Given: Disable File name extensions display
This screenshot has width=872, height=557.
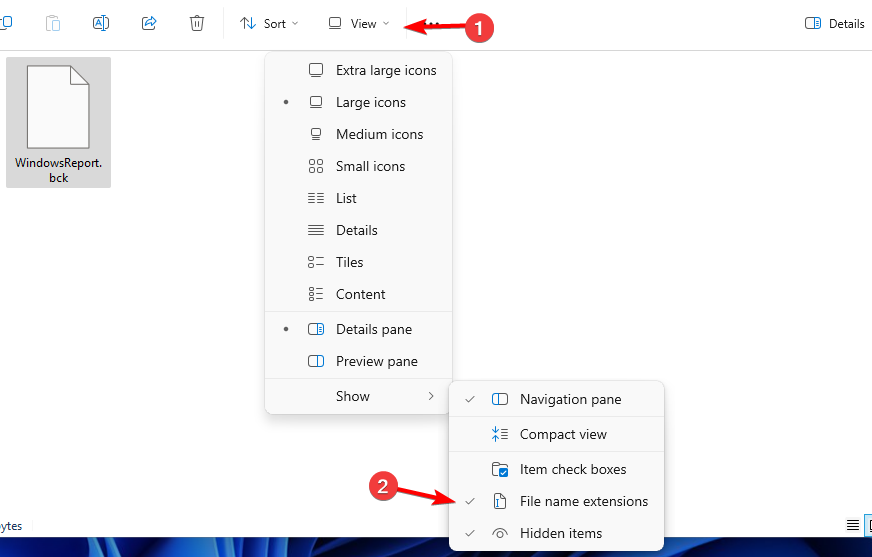Looking at the screenshot, I should point(583,501).
